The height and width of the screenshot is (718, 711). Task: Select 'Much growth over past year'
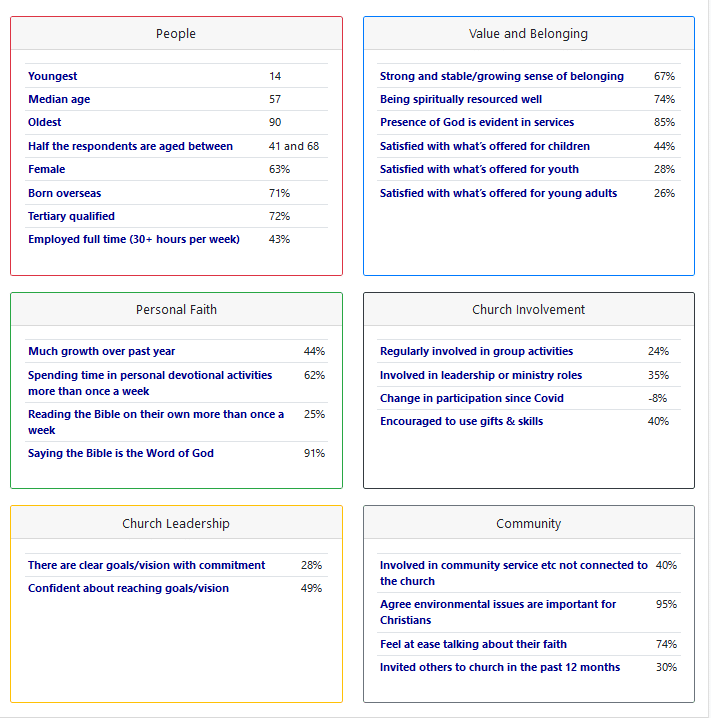pyautogui.click(x=102, y=351)
